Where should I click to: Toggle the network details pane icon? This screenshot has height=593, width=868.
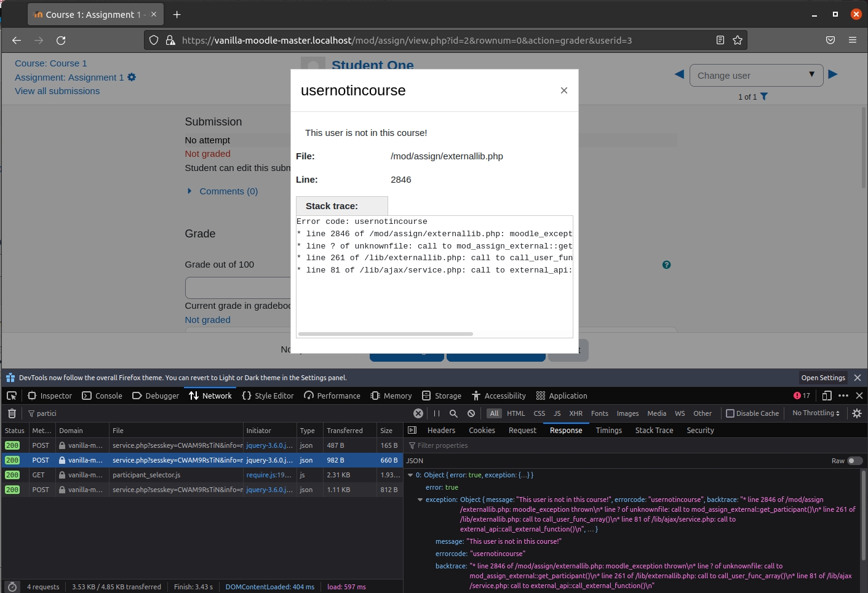(412, 430)
